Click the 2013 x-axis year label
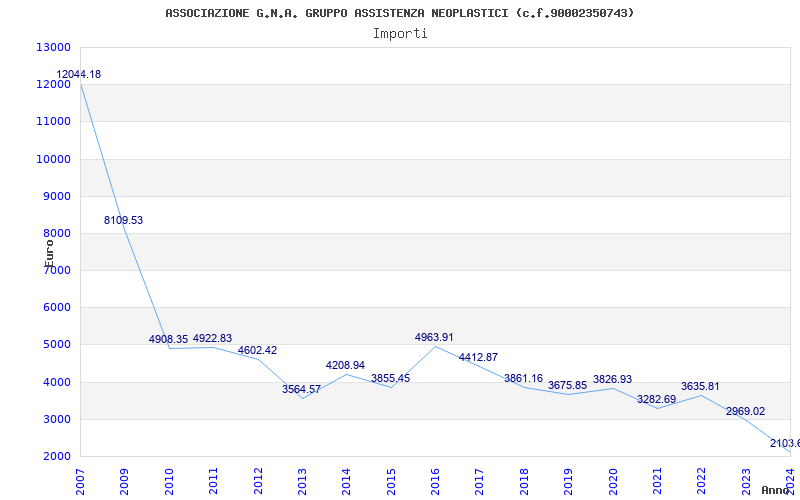The width and height of the screenshot is (800, 500). pyautogui.click(x=302, y=481)
